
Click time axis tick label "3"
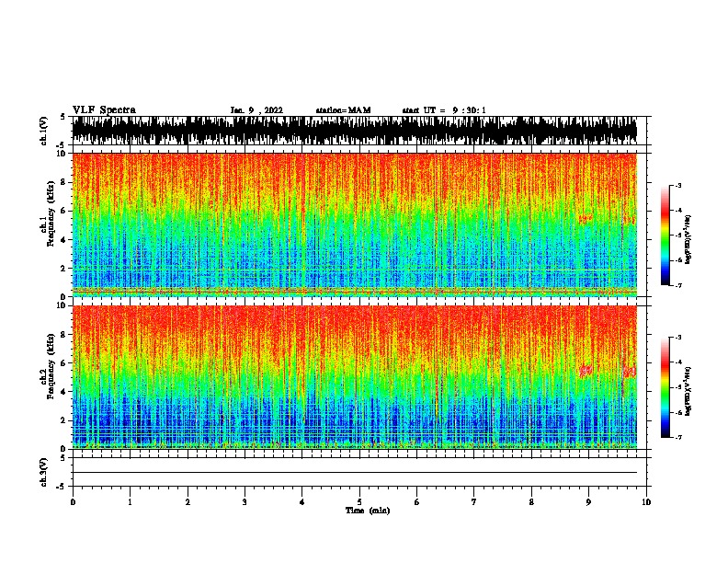(x=245, y=502)
